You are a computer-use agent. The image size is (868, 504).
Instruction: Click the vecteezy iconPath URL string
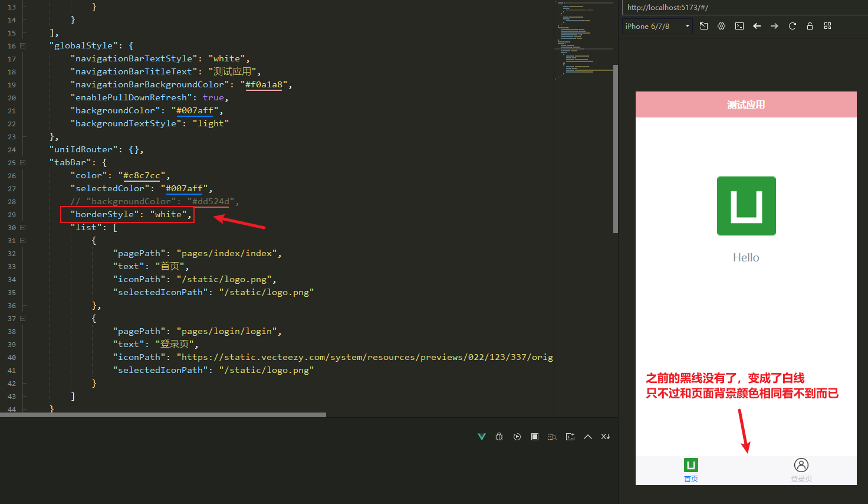tap(365, 357)
